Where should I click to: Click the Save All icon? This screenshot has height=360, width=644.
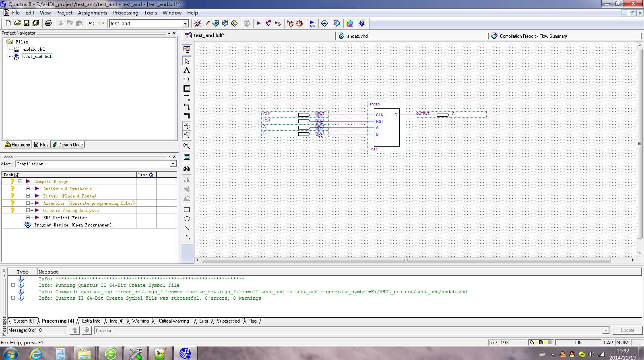[x=35, y=23]
